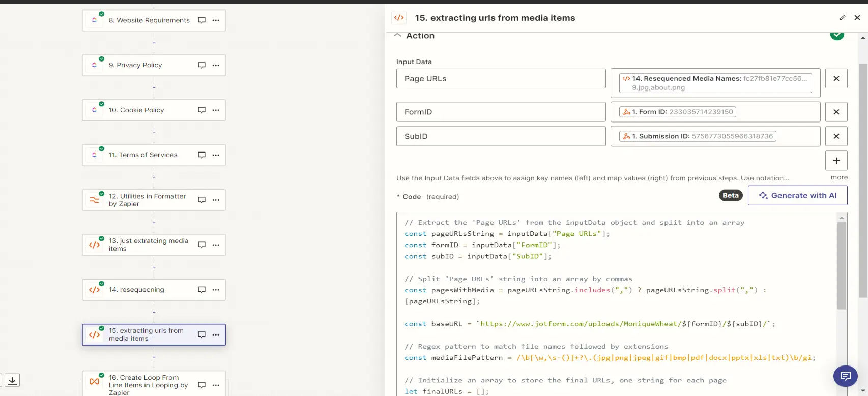Click the Looping icon on step 16
Screen dimensions: 868x396
point(95,382)
